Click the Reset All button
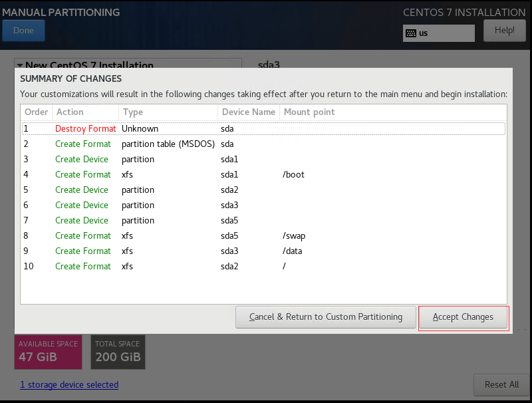Screen dimensions: 532x403 tap(501, 384)
